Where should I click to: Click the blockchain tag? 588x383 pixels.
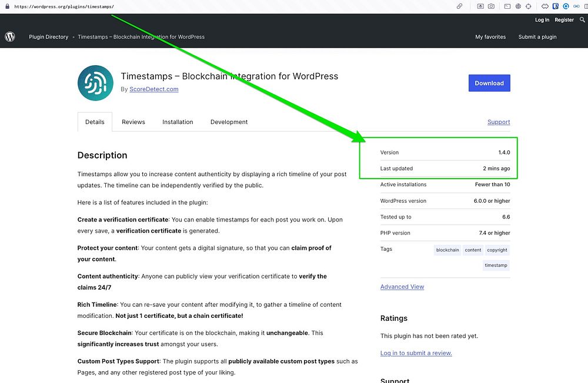[447, 250]
